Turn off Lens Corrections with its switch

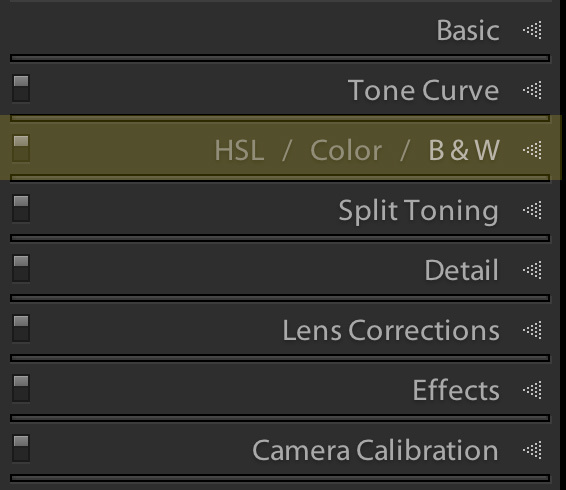pyautogui.click(x=21, y=328)
